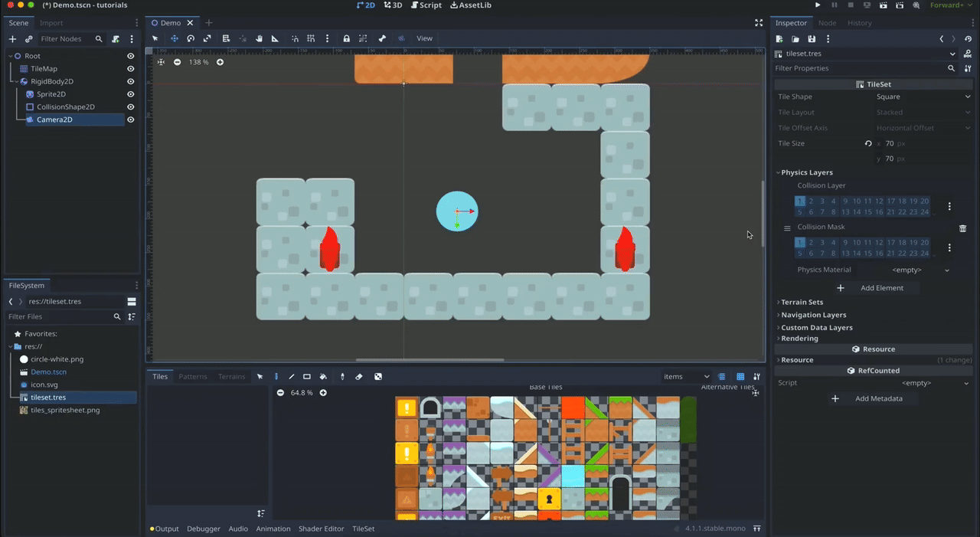
Task: Toggle visibility of the Root node
Action: coord(131,56)
